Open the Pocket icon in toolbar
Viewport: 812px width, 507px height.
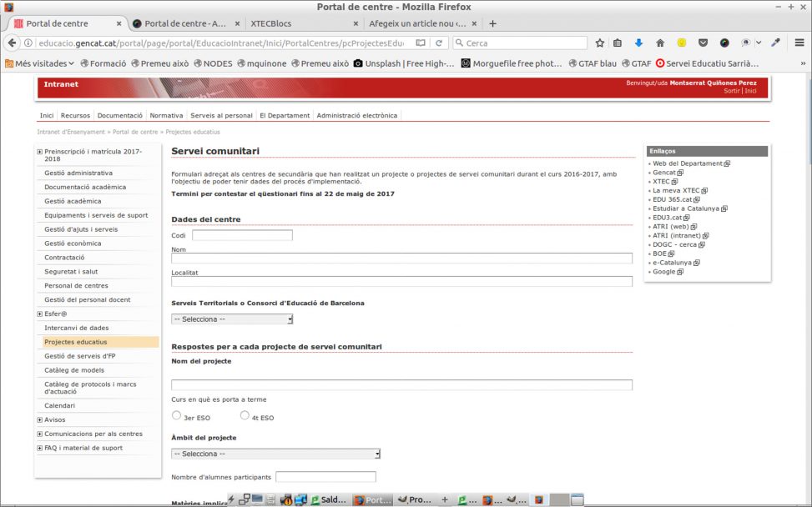(703, 43)
